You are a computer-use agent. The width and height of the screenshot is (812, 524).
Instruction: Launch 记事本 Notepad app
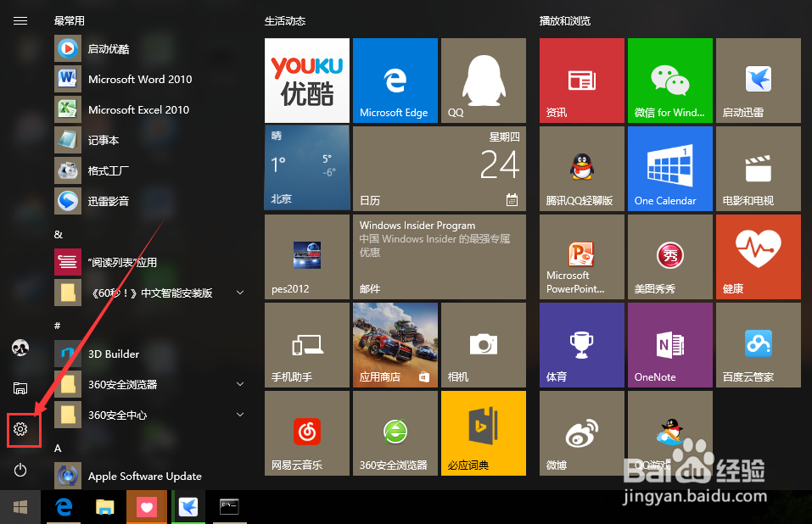click(x=149, y=140)
